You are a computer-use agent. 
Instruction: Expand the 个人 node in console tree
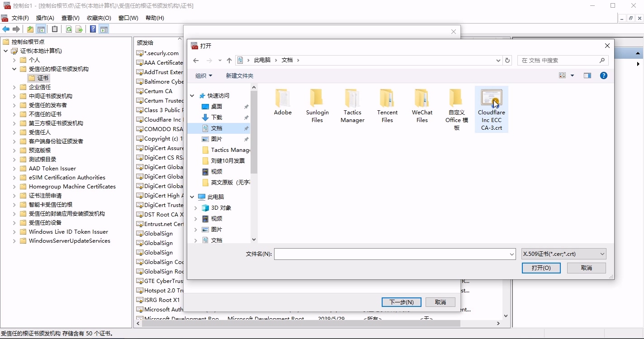[14, 60]
